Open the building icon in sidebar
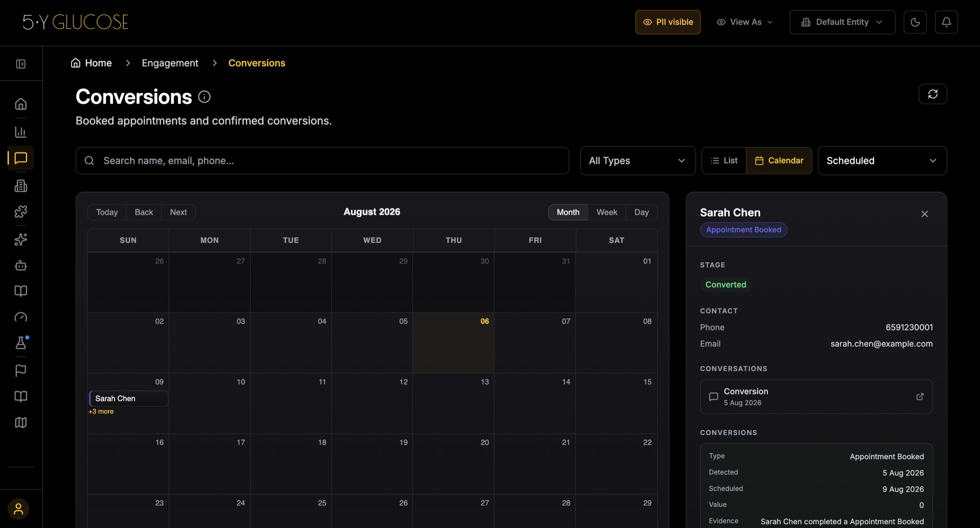 pos(21,186)
